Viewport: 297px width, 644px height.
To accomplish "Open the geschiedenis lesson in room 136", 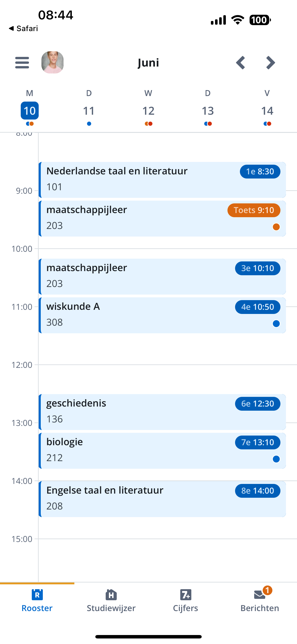I will coord(162,412).
